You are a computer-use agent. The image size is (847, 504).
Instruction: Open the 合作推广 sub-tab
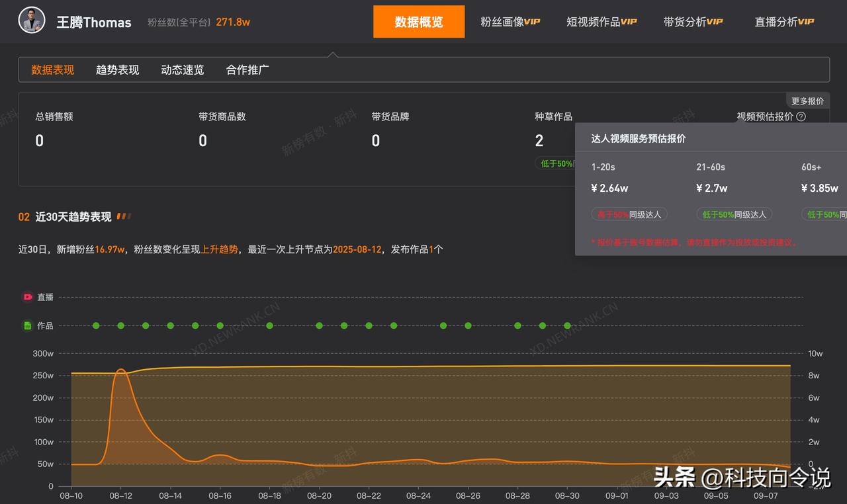(x=247, y=69)
